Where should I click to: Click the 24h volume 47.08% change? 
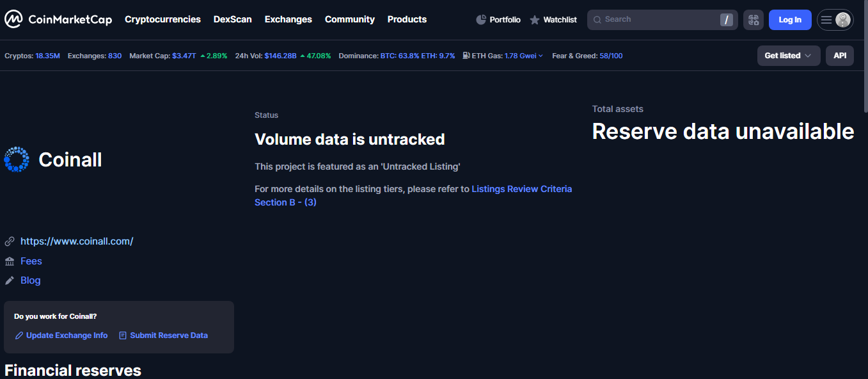315,56
